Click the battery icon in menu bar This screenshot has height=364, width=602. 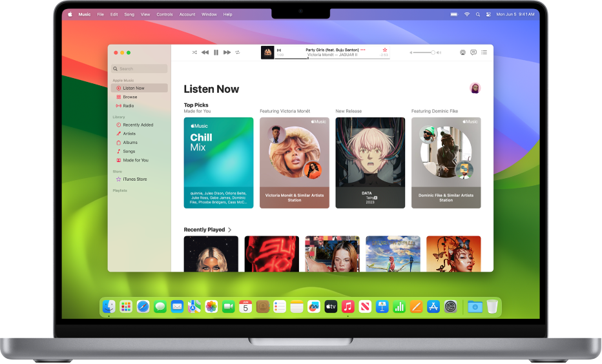pos(454,14)
